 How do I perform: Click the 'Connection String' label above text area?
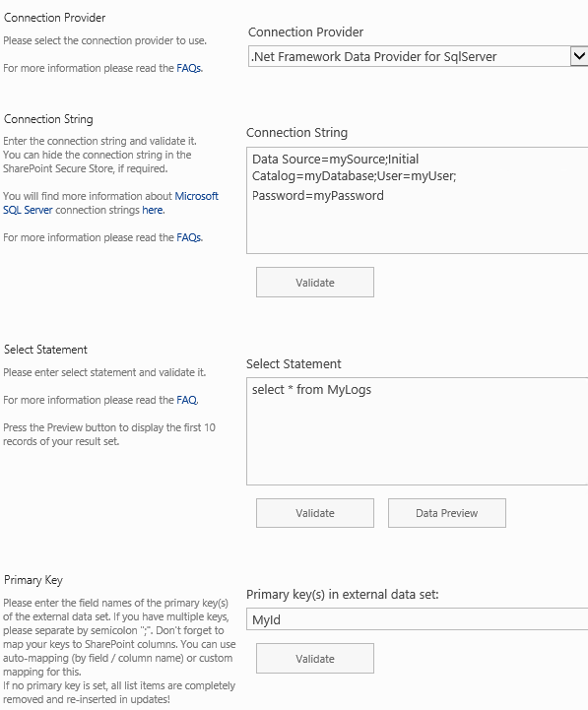pyautogui.click(x=296, y=133)
